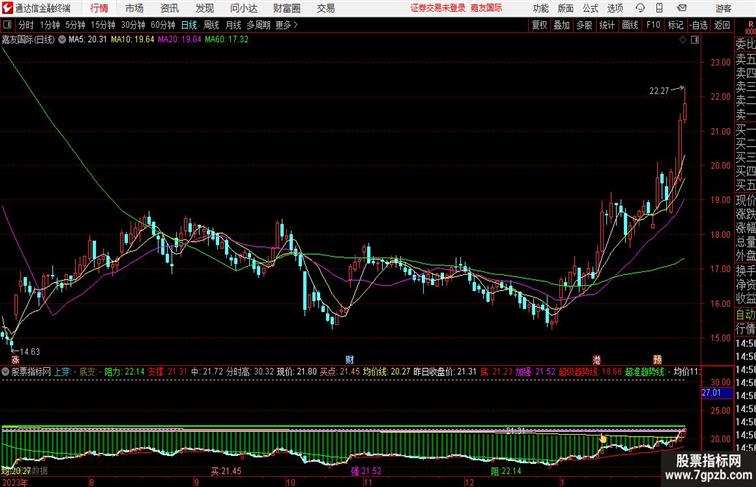Click the diamond icon at chart top-right
The height and width of the screenshot is (487, 756).
point(683,40)
